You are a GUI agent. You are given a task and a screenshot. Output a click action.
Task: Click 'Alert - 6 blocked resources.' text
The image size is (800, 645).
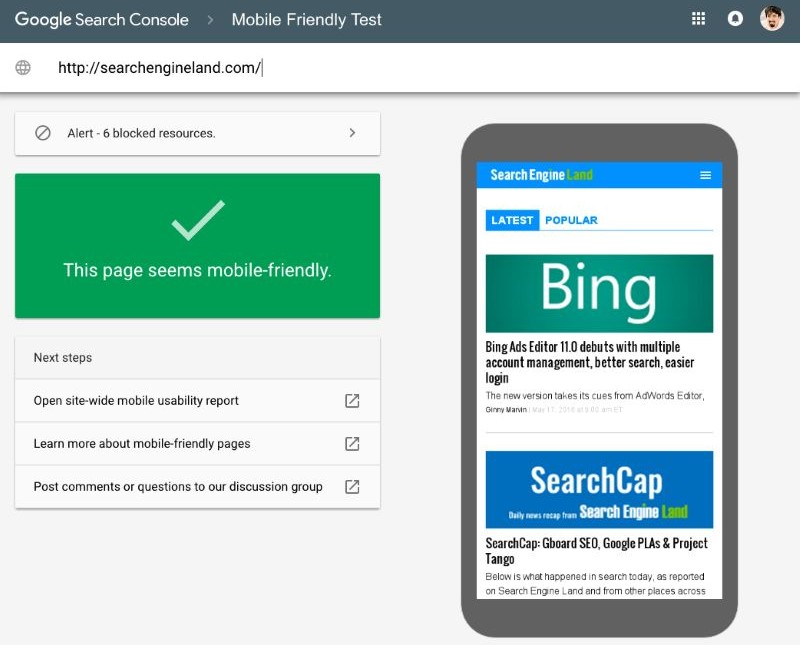(141, 133)
